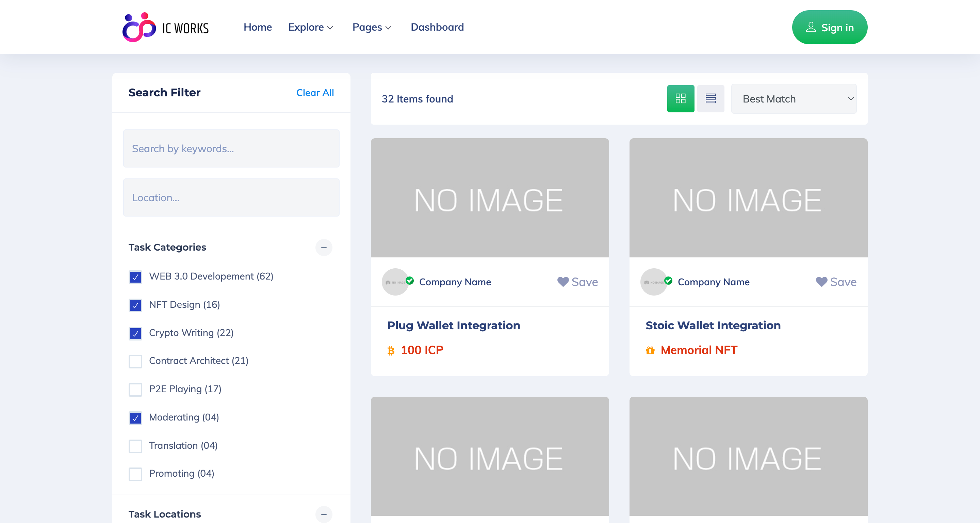Click gift icon beside Memorial NFT

650,350
